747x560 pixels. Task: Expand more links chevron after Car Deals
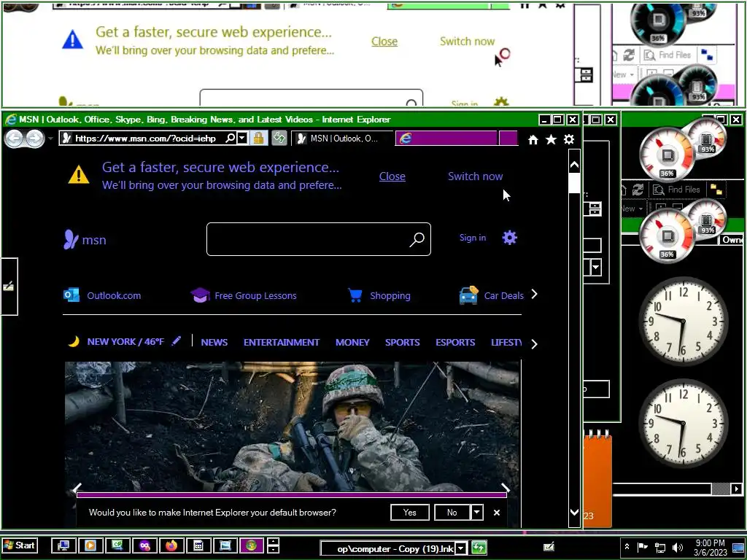coord(534,295)
